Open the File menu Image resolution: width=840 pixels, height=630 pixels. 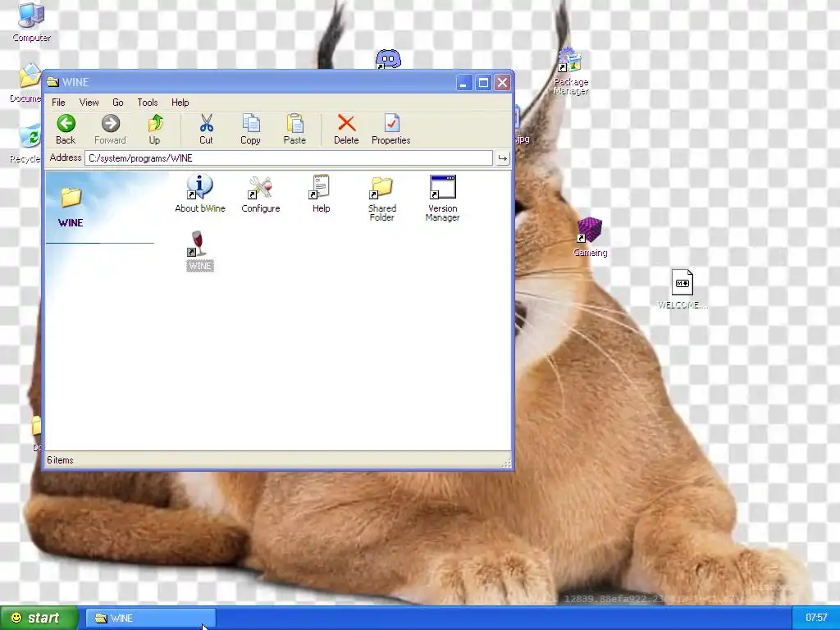(58, 103)
